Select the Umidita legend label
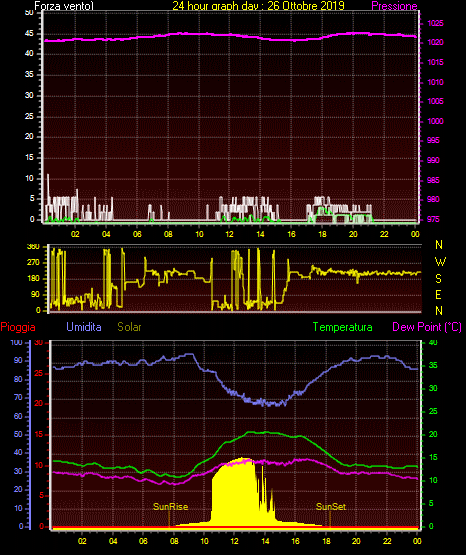466x555 pixels. pyautogui.click(x=84, y=326)
